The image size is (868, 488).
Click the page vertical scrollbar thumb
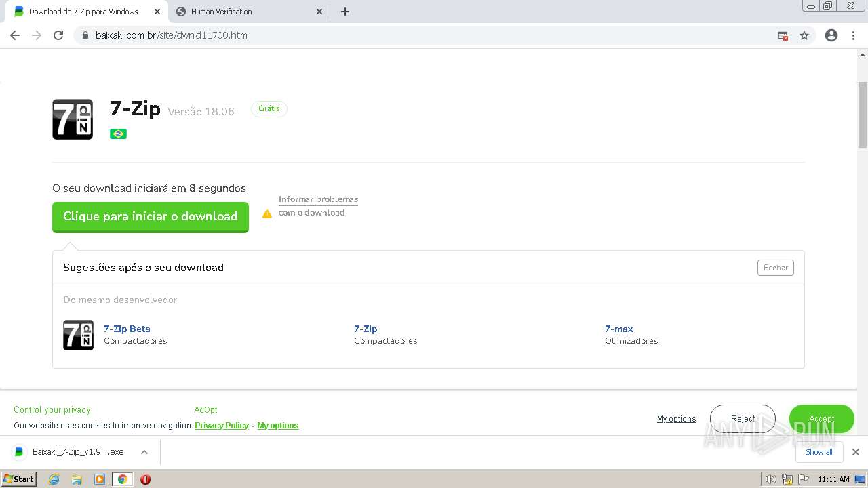pos(863,115)
